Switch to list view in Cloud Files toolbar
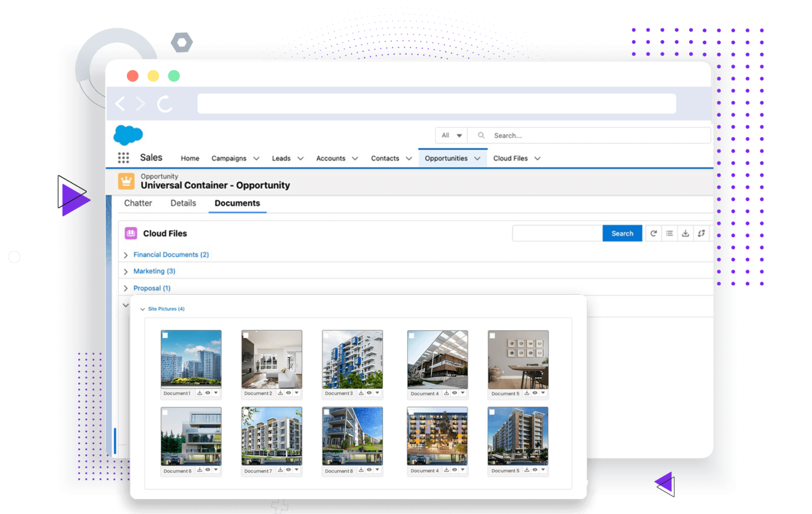The image size is (812, 514). point(669,233)
